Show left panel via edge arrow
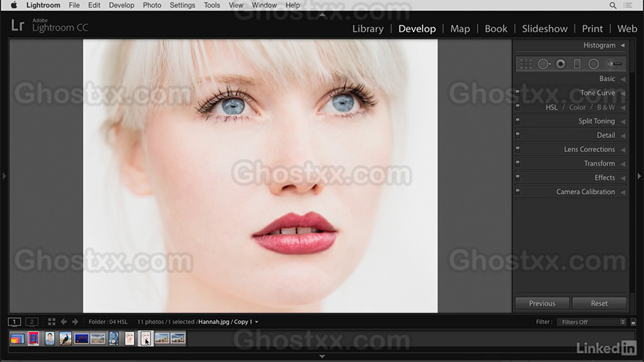The width and height of the screenshot is (644, 362). (4, 176)
